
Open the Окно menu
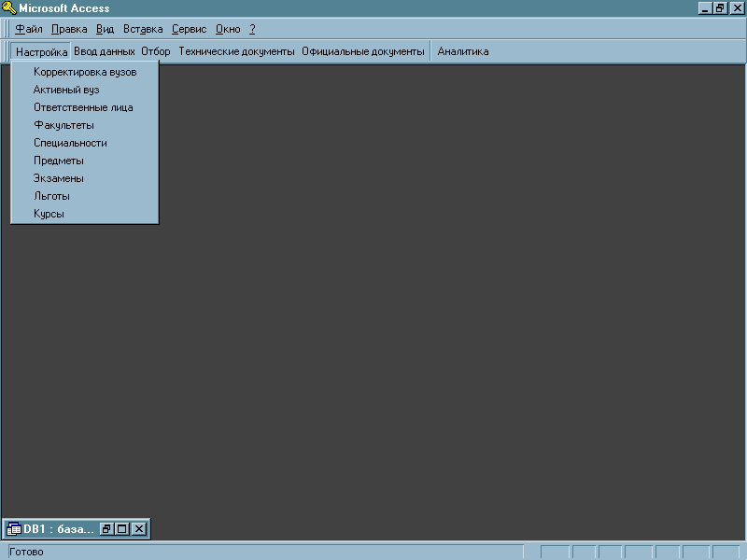tap(228, 29)
